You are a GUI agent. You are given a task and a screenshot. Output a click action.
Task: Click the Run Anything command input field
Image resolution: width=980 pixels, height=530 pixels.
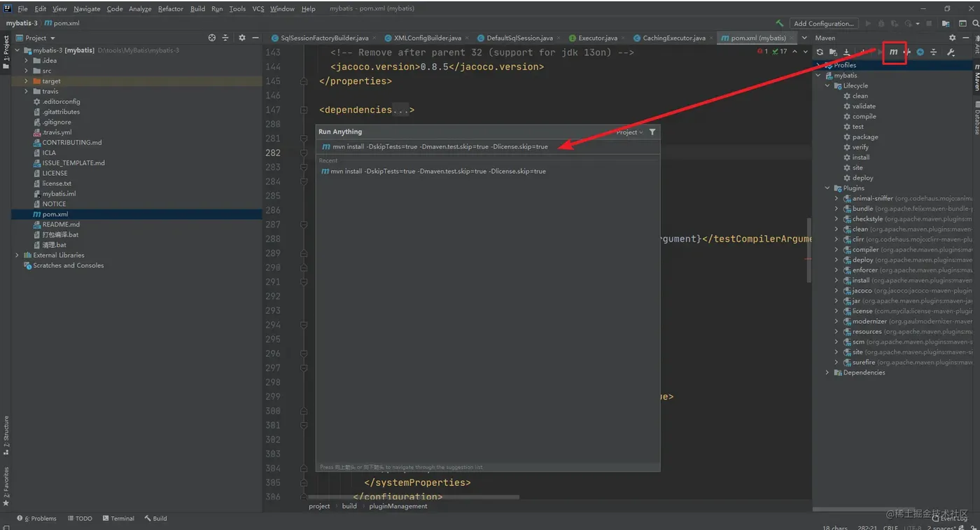488,146
